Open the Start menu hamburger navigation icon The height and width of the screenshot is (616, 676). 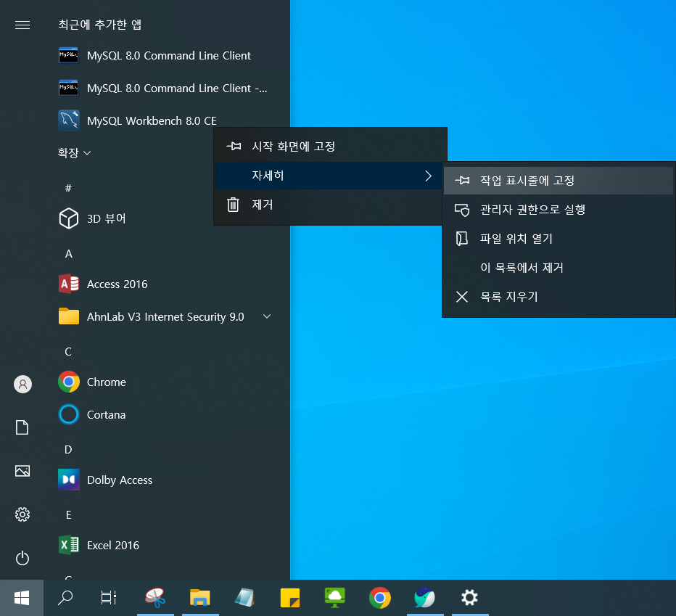pos(22,25)
